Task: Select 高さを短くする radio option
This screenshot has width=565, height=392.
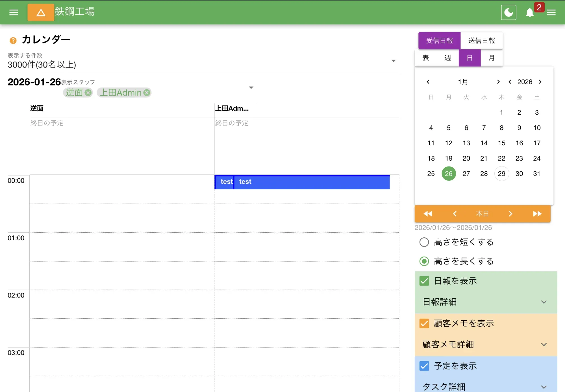Action: click(x=424, y=242)
